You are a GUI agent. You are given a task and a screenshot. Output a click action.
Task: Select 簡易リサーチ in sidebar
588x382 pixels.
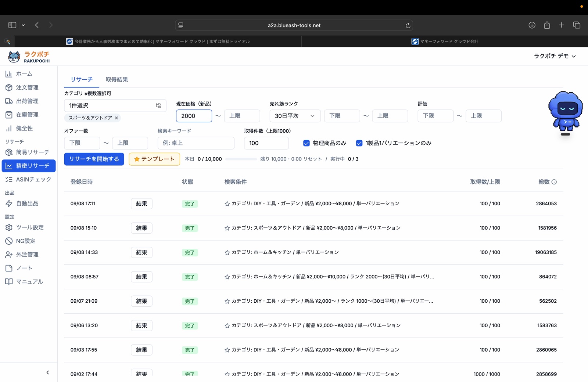pyautogui.click(x=28, y=152)
